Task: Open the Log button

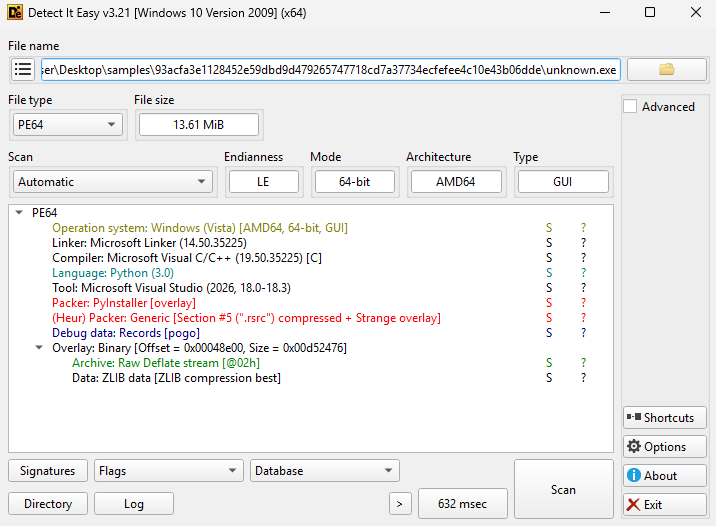Action: 134,504
